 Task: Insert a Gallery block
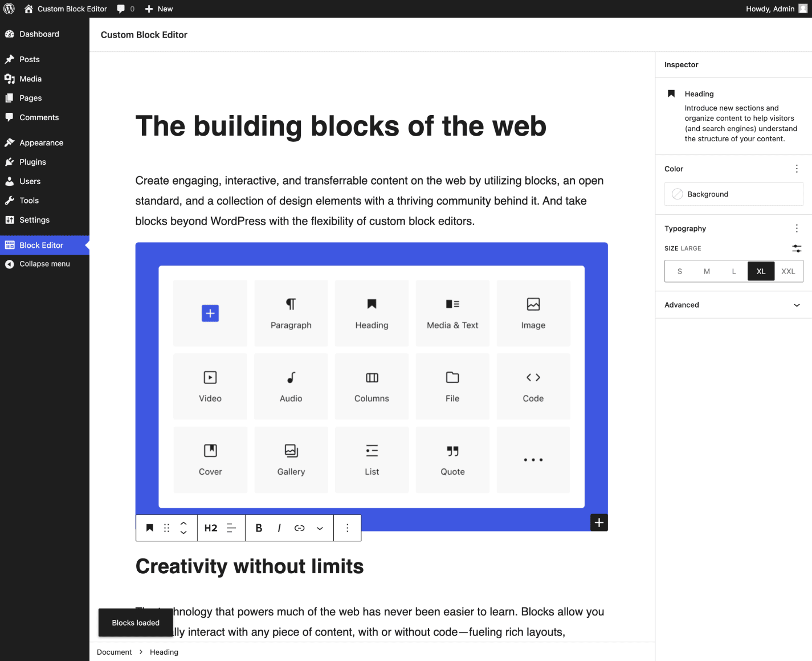[291, 459]
